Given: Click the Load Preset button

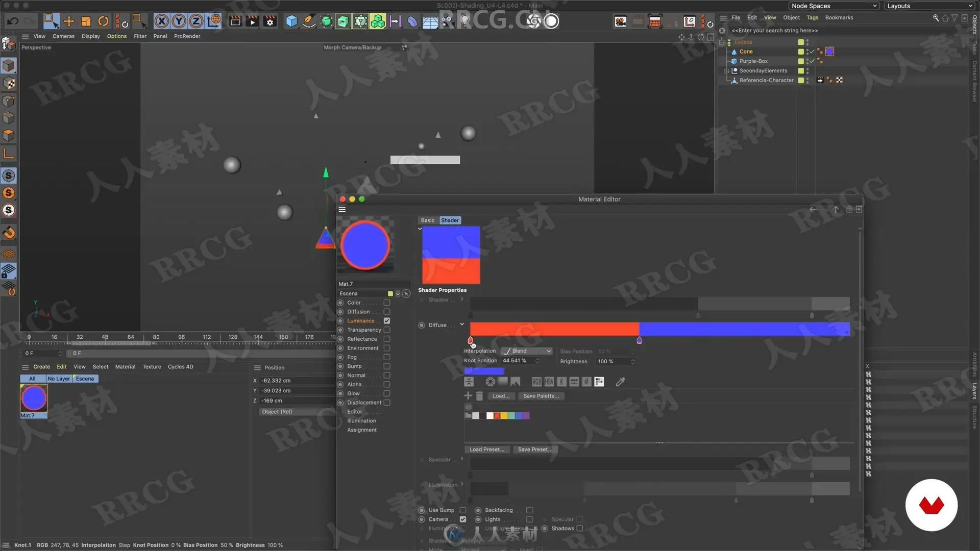Looking at the screenshot, I should coord(486,449).
